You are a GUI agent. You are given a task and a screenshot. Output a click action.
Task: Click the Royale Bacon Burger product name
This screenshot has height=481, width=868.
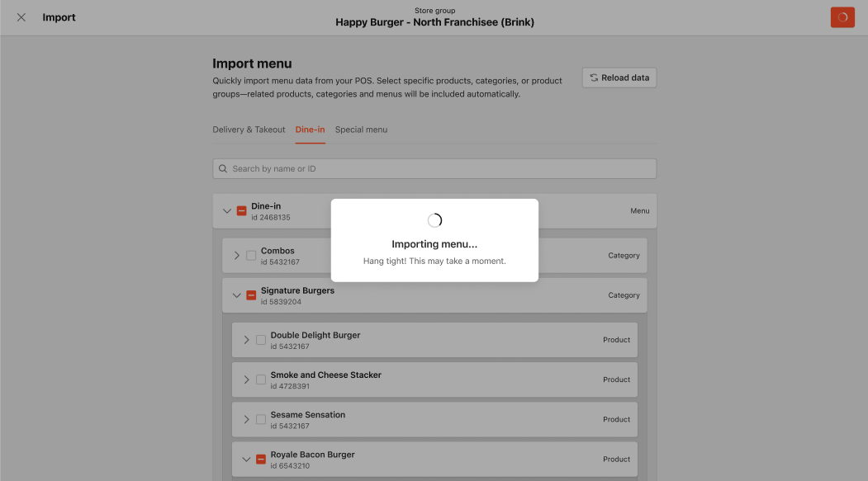(312, 455)
